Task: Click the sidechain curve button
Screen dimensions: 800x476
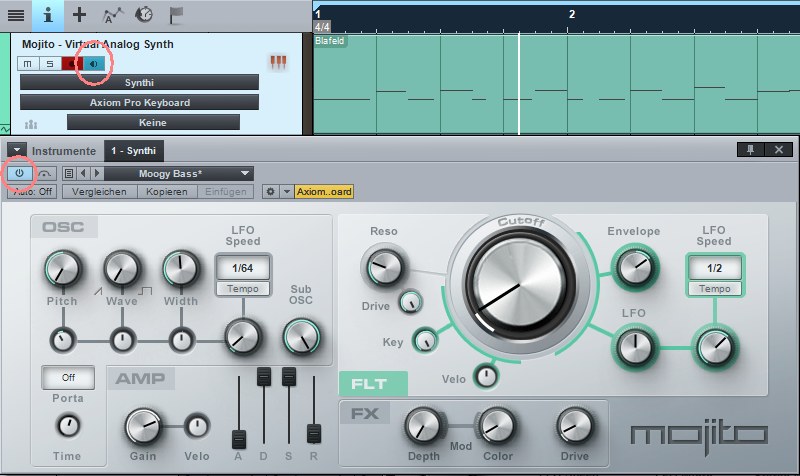Action: coord(45,173)
